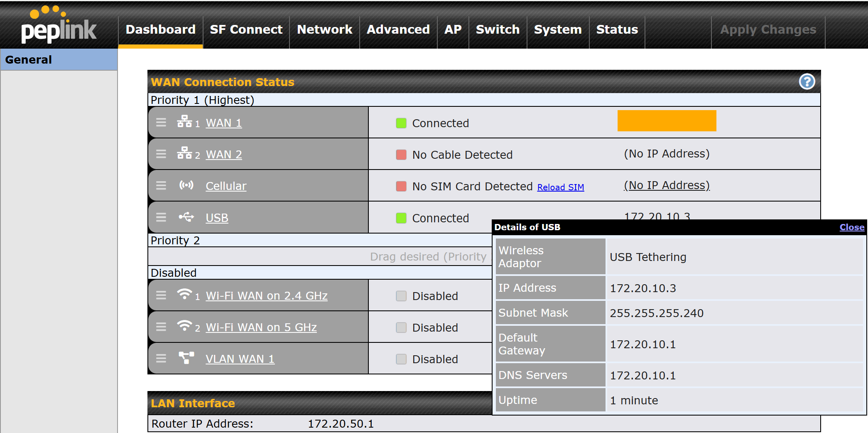Image resolution: width=868 pixels, height=433 pixels.
Task: Click the Reload SIM link
Action: coord(560,187)
